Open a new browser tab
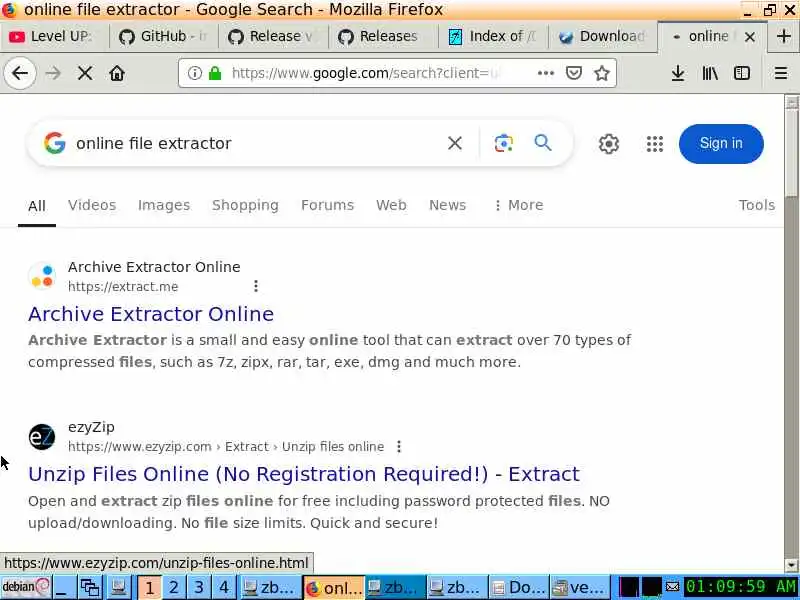800x600 pixels. click(x=783, y=36)
